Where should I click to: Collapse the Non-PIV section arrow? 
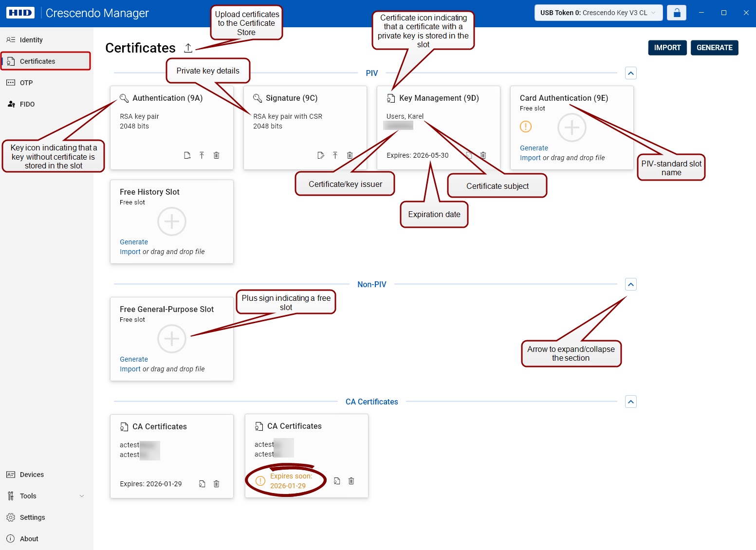pyautogui.click(x=630, y=284)
